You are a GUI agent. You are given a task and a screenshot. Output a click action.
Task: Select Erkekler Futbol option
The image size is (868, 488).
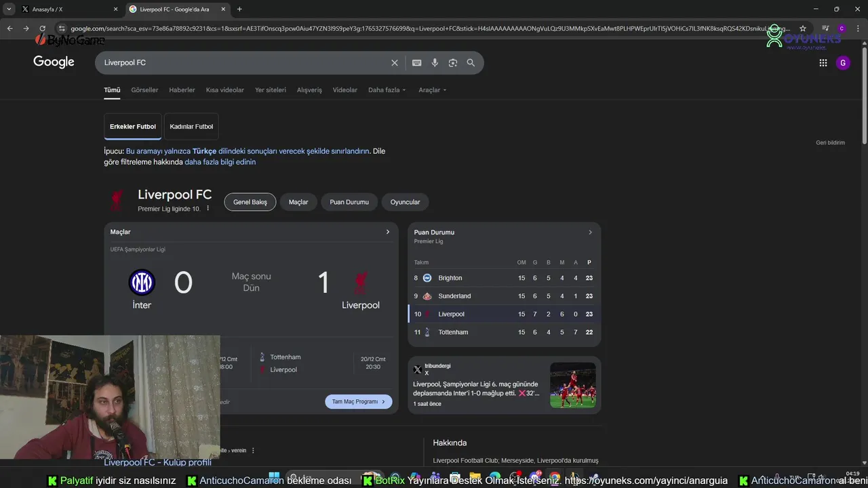point(133,126)
